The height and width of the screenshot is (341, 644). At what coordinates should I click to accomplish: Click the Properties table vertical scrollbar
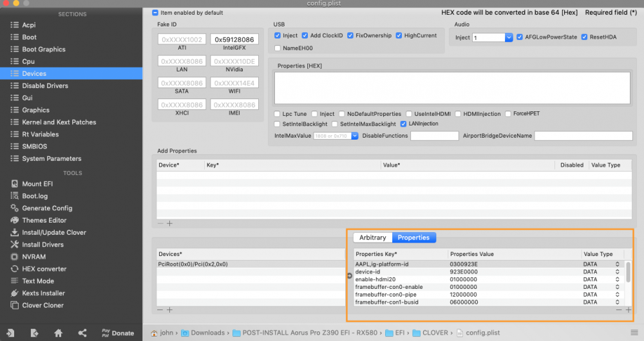(x=628, y=272)
